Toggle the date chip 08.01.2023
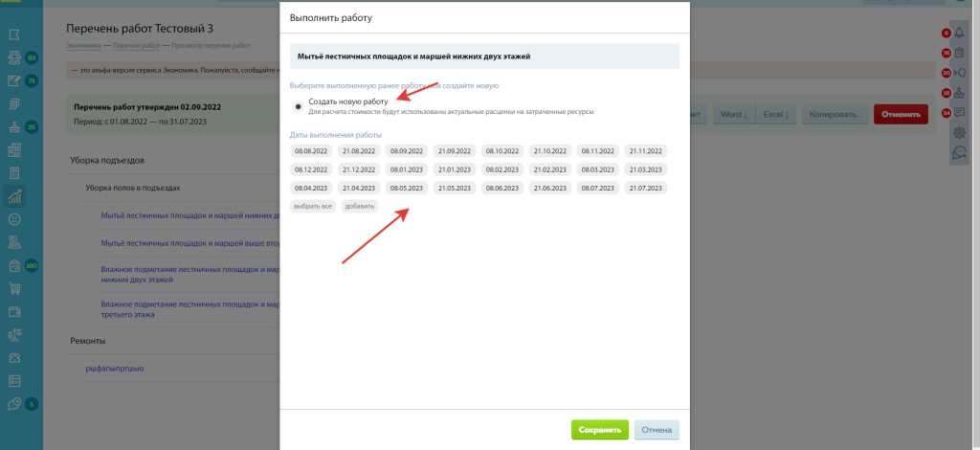Image resolution: width=980 pixels, height=450 pixels. coord(407,169)
